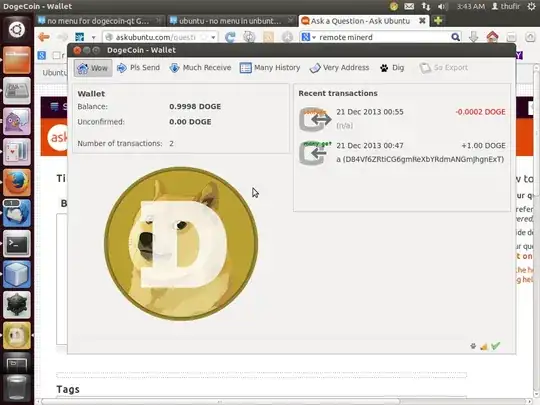
Task: Open Thunderbird mail from the launcher
Action: [x=17, y=213]
